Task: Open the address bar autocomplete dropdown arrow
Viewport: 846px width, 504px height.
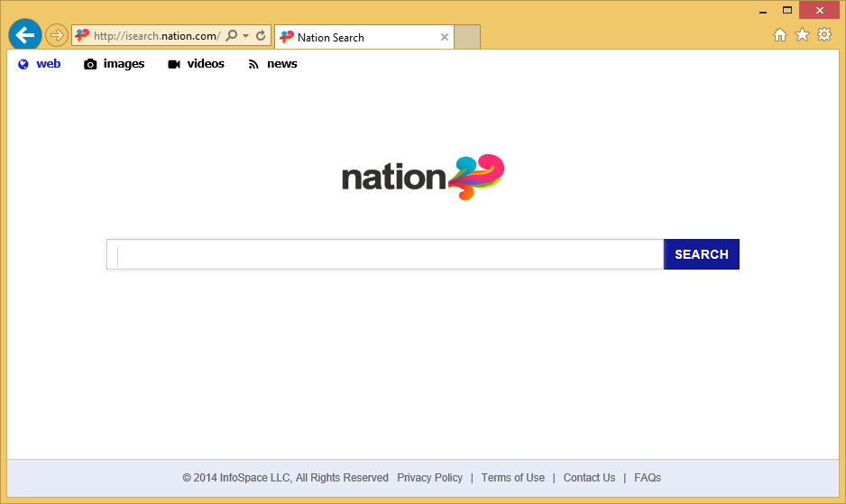Action: 246,36
